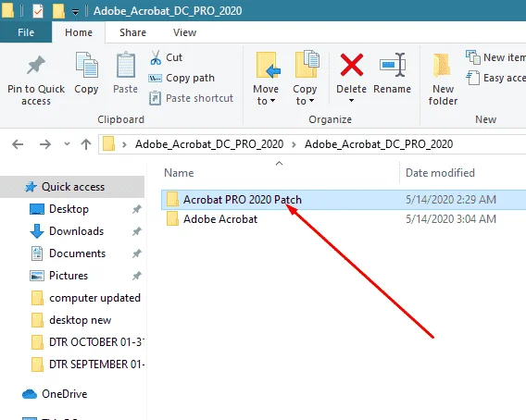Click Properties icon in title bar

[38, 11]
